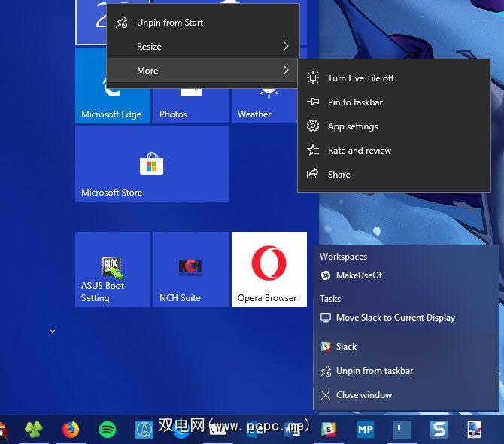The height and width of the screenshot is (444, 504).
Task: Click the green clover taskbar icon
Action: tap(34, 429)
